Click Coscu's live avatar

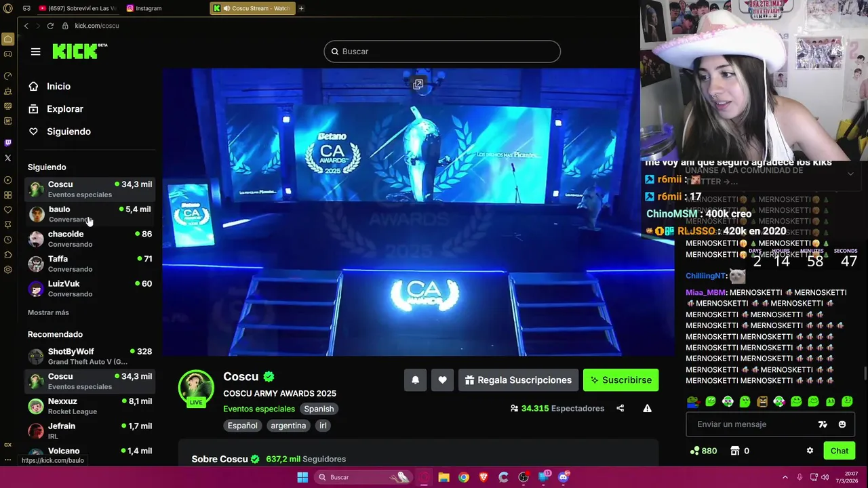pos(196,388)
